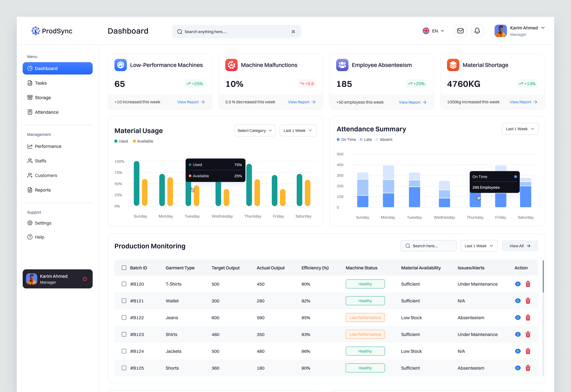Open the Reports panel
The height and width of the screenshot is (392, 571).
(x=43, y=190)
